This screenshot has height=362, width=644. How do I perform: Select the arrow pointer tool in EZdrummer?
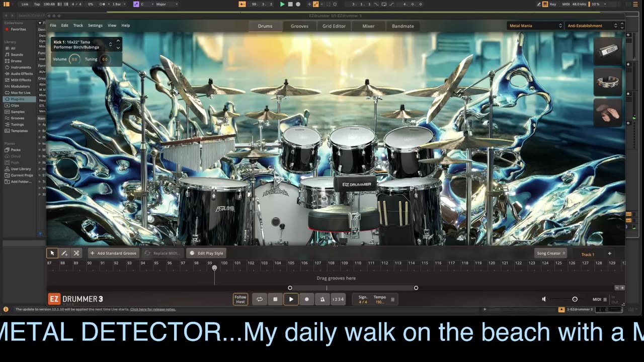(52, 253)
